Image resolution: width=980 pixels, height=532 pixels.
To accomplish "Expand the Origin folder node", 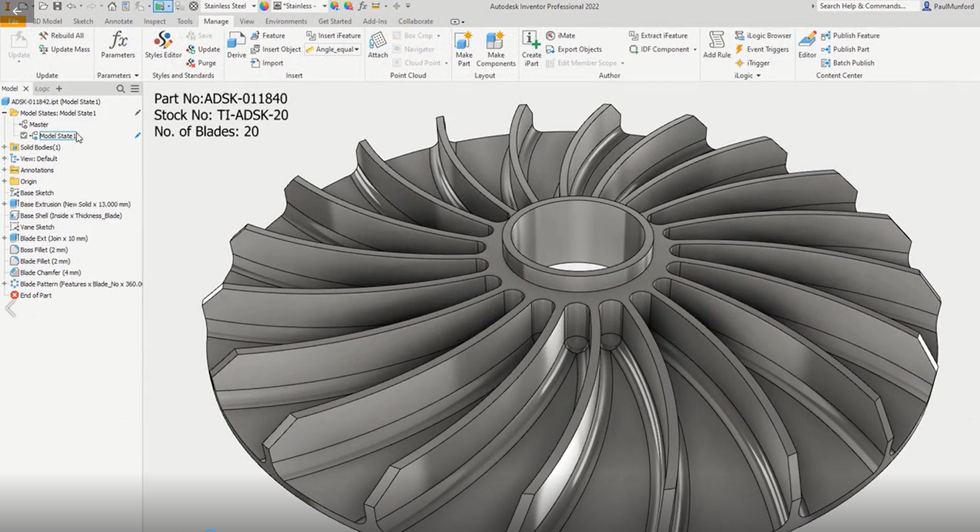I will tap(5, 181).
